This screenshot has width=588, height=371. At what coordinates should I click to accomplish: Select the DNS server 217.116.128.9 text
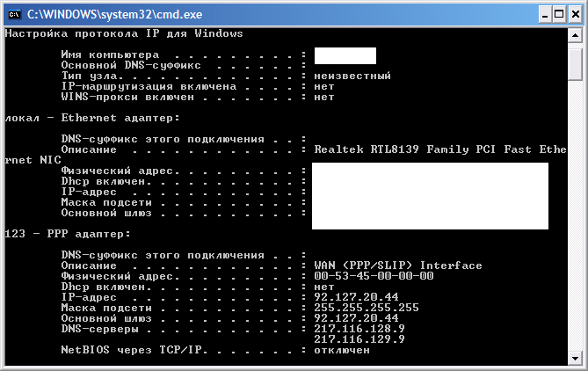(359, 329)
